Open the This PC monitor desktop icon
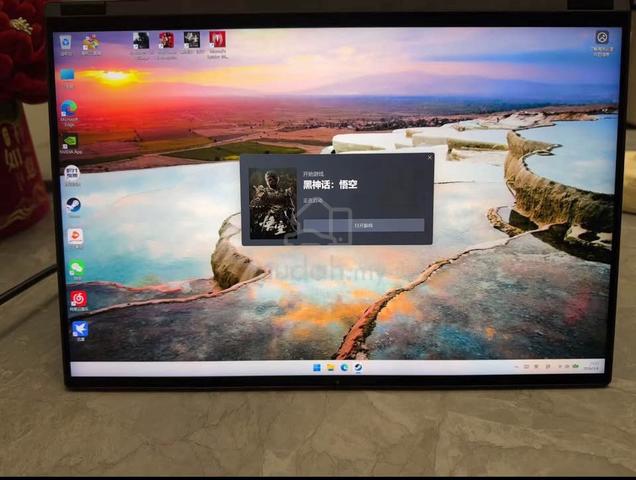This screenshot has height=480, width=636. click(x=67, y=78)
